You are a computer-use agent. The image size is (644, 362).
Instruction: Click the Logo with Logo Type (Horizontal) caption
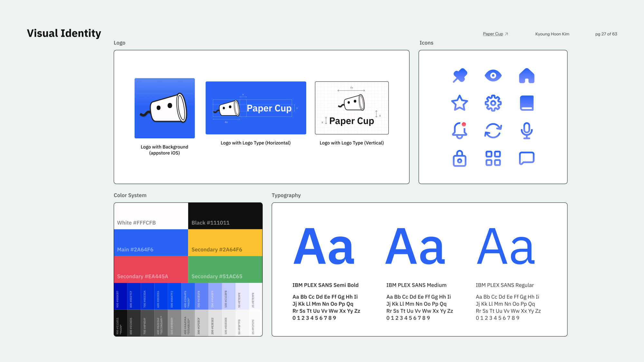(x=256, y=143)
